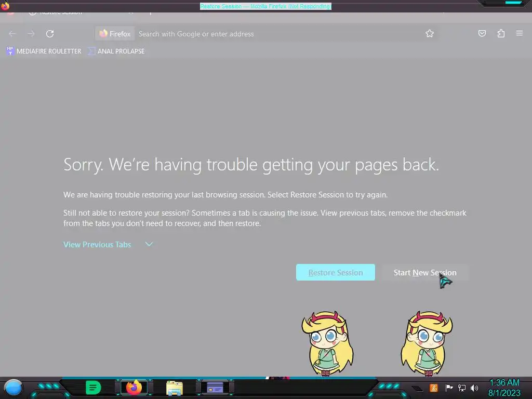Go forward with the forward arrow
The width and height of the screenshot is (532, 399).
(x=31, y=34)
